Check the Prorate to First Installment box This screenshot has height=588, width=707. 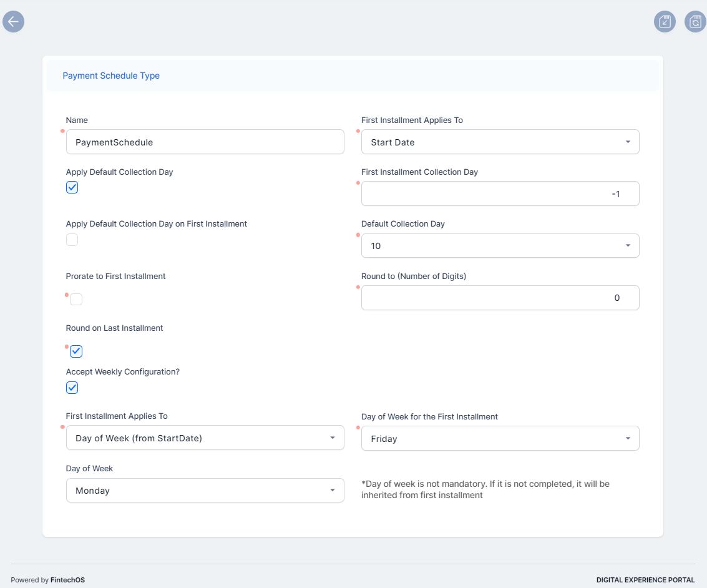click(x=76, y=300)
